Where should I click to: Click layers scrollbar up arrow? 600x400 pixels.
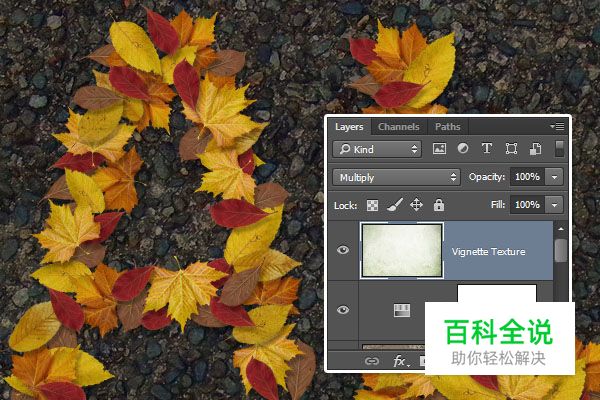561,229
